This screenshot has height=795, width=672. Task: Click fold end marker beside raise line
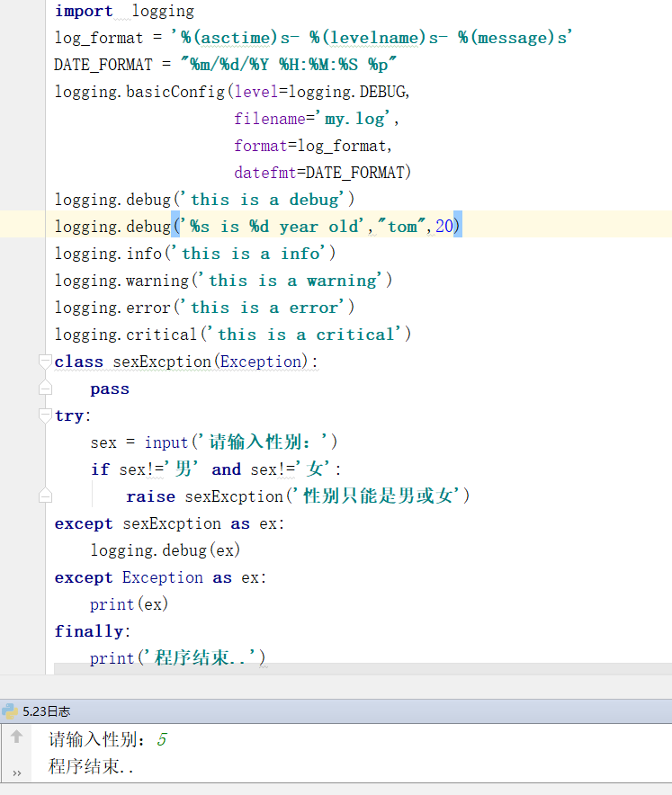(x=45, y=496)
